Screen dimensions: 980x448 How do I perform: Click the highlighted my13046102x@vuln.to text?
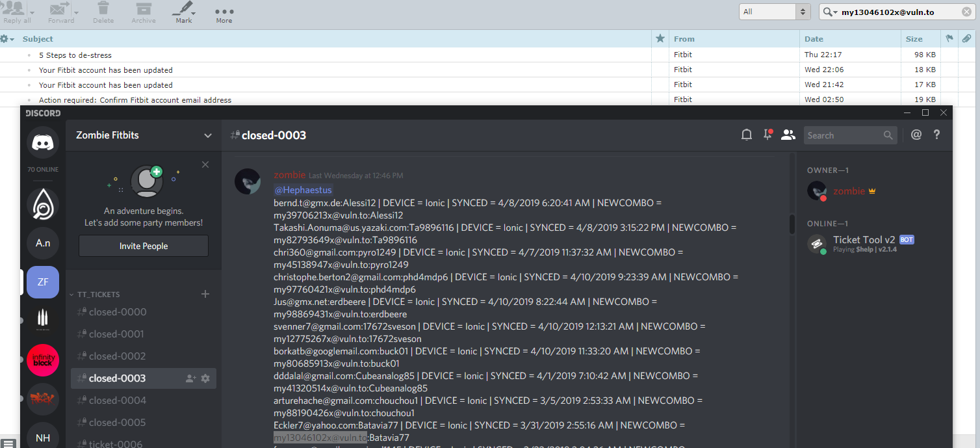(320, 438)
